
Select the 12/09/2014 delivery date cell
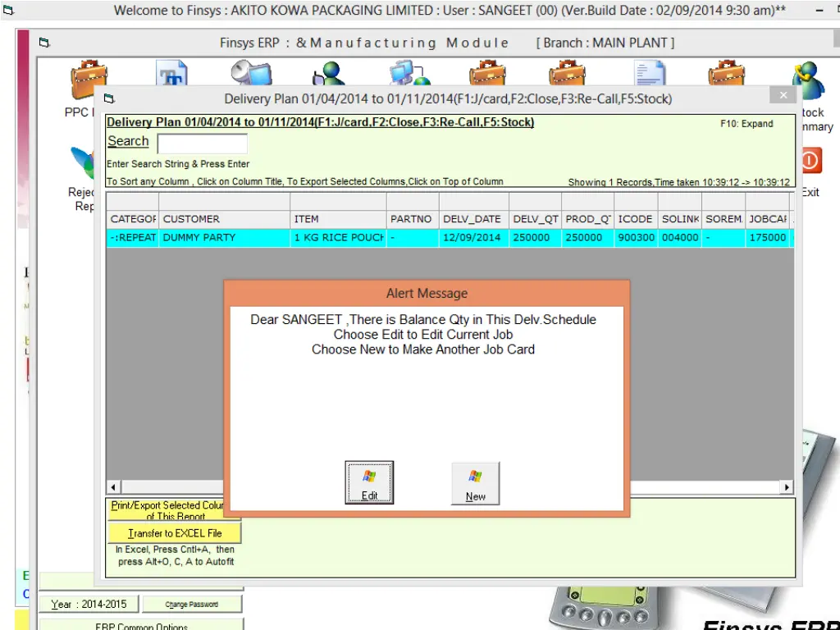coord(473,238)
